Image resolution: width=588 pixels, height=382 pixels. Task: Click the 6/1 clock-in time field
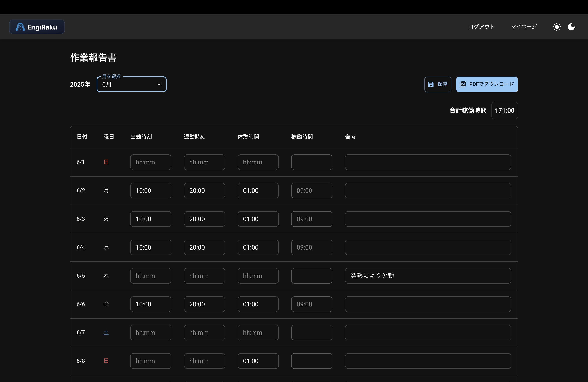151,162
